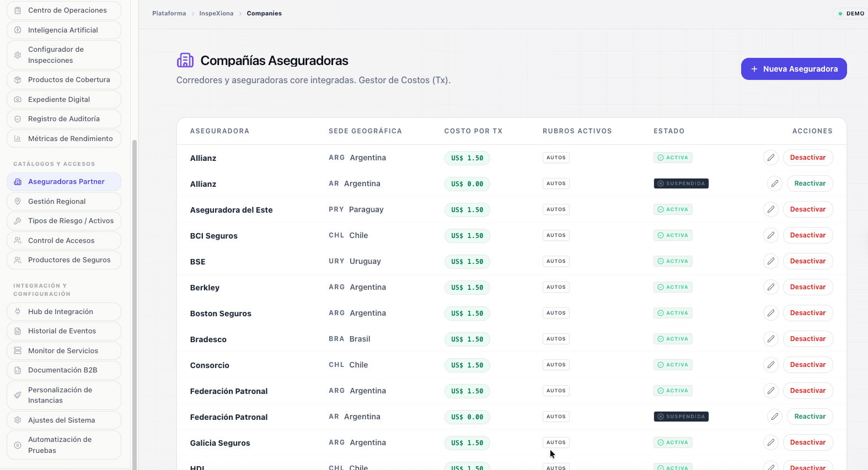Image resolution: width=868 pixels, height=470 pixels.
Task: Click the Rubros Activos column header
Action: (577, 131)
